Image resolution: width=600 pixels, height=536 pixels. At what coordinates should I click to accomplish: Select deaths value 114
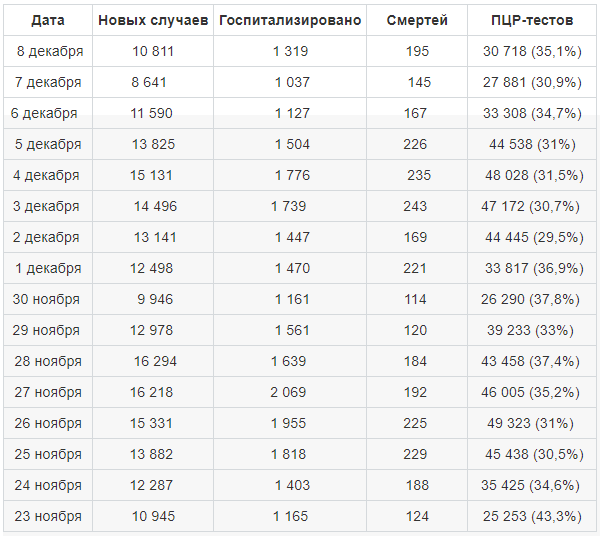coord(416,299)
